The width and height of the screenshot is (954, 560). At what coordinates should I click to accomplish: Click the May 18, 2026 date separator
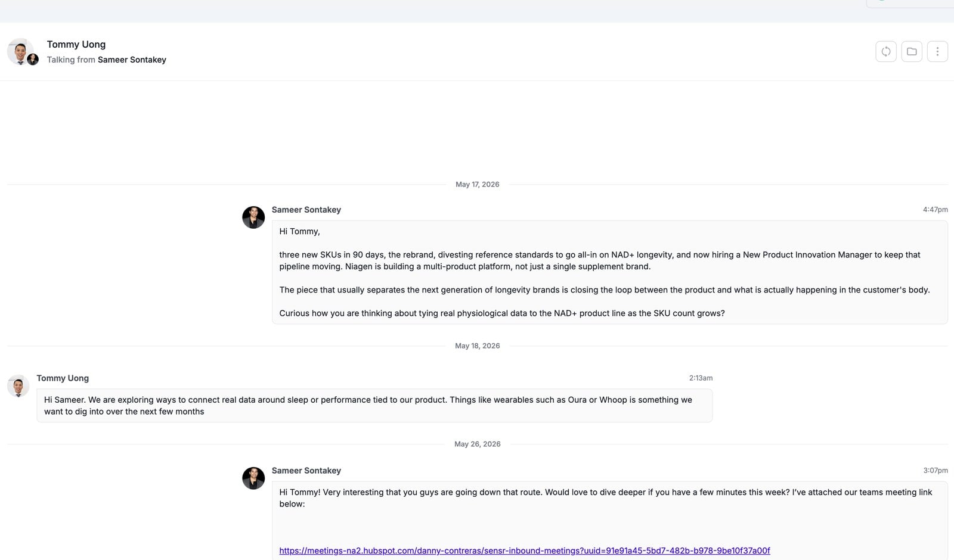[x=477, y=346]
